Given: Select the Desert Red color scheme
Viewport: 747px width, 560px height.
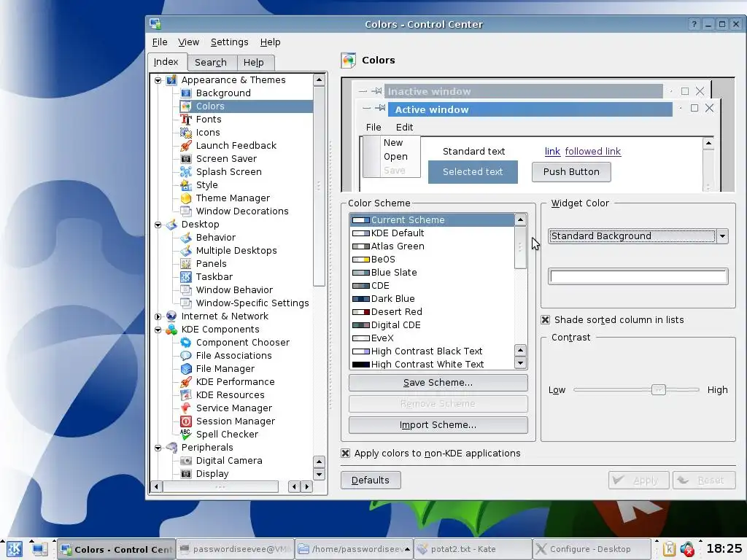Looking at the screenshot, I should [433, 312].
